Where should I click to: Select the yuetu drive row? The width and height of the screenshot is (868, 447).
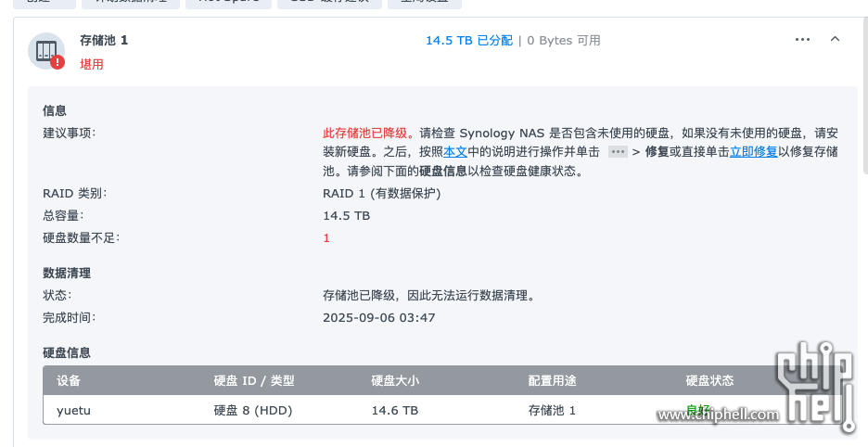click(74, 410)
